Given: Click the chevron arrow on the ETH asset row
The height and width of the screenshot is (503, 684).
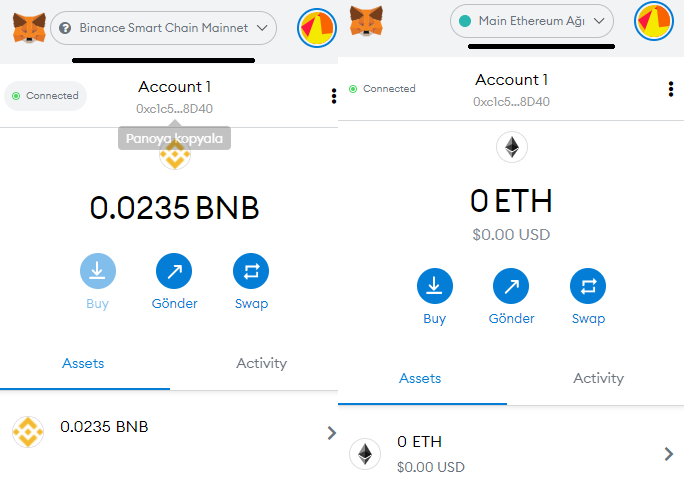Looking at the screenshot, I should click(x=669, y=454).
